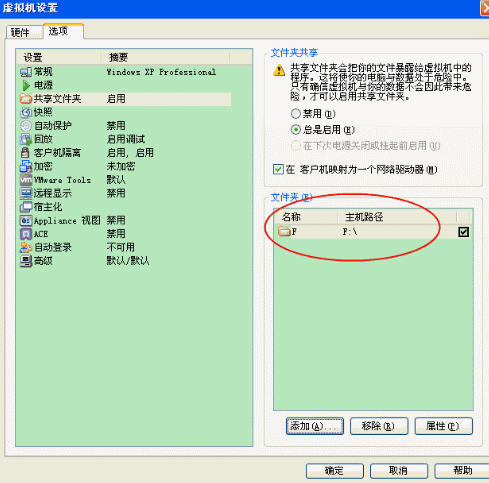Click the Autologon (自动登录) users icon
Screen dimensions: 489x483
click(26, 247)
